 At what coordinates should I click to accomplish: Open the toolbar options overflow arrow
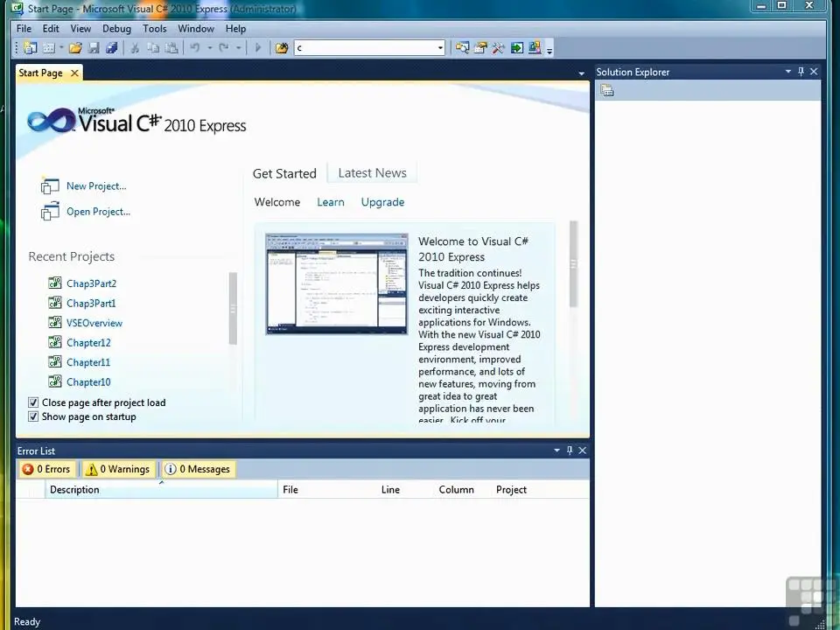pyautogui.click(x=549, y=51)
